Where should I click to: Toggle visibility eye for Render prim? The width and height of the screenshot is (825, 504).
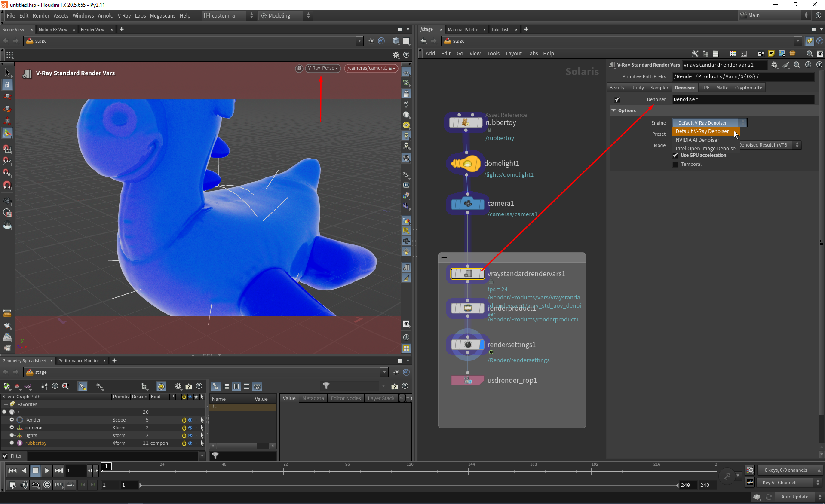pos(190,420)
